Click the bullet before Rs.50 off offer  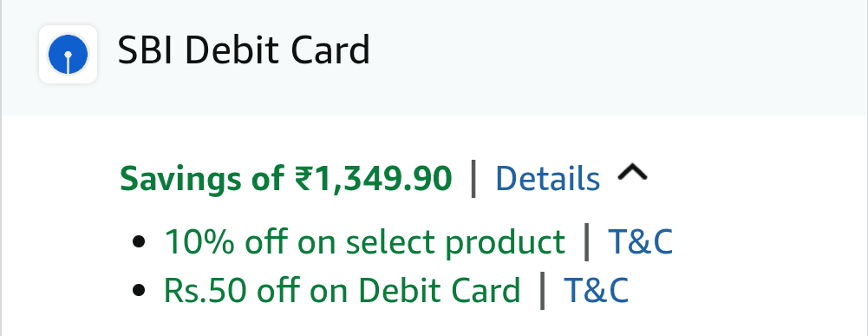point(139,290)
